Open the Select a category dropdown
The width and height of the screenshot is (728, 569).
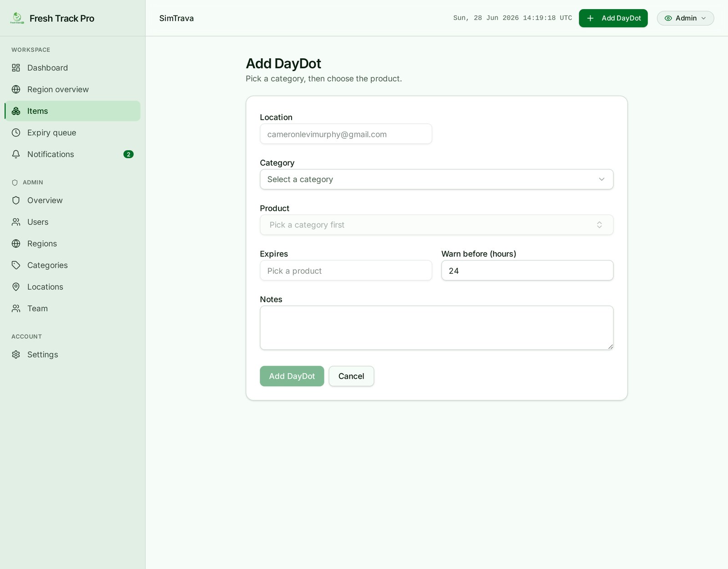[x=436, y=179]
